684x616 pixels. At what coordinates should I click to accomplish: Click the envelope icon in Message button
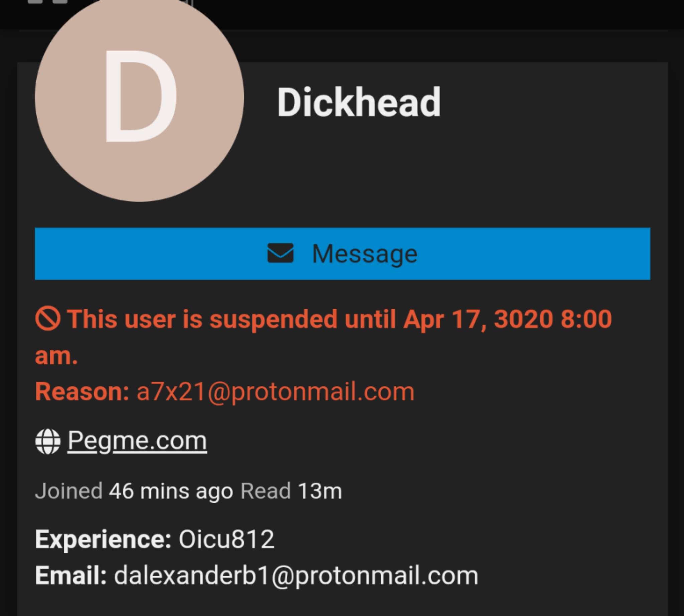point(281,253)
